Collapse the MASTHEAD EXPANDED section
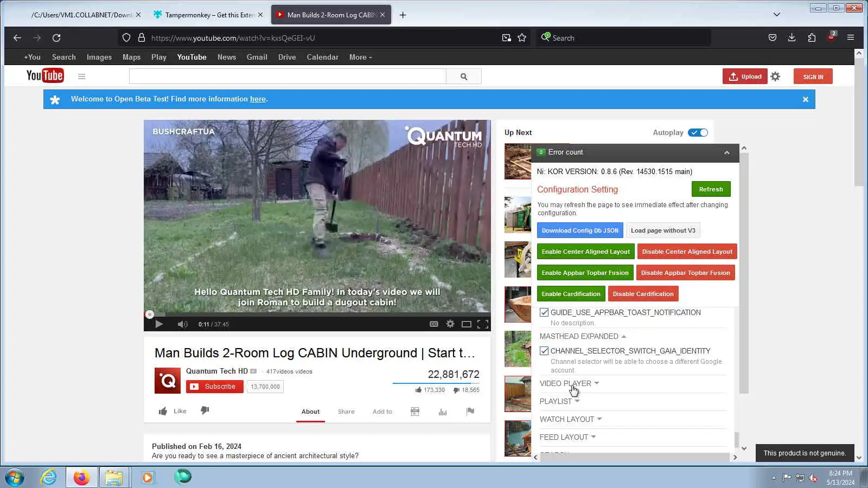This screenshot has width=868, height=488. [x=583, y=337]
